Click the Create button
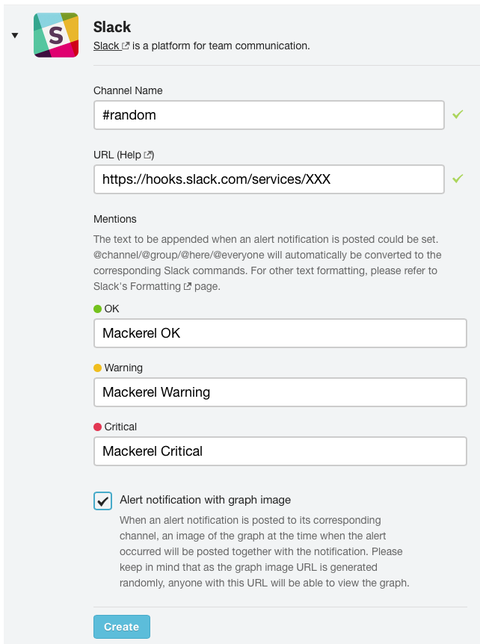This screenshot has height=644, width=480. point(122,627)
